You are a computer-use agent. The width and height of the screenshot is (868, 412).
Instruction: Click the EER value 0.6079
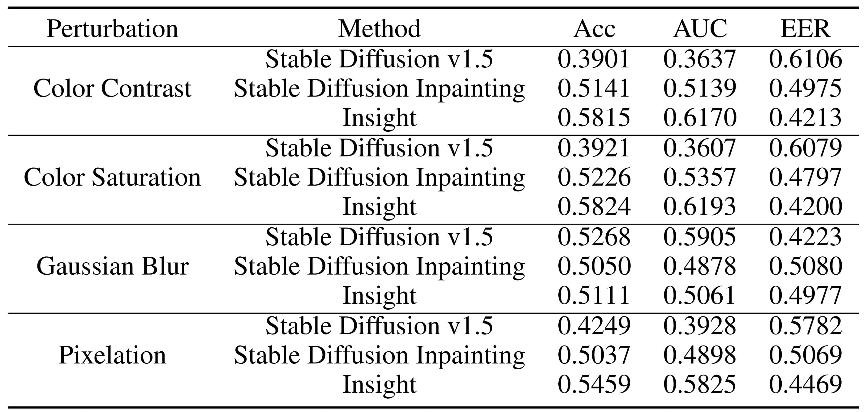tap(805, 148)
